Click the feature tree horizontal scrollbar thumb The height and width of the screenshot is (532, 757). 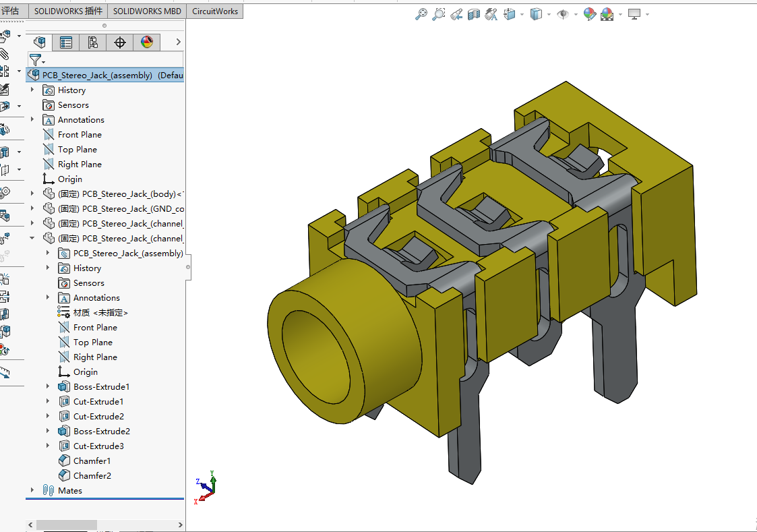pyautogui.click(x=67, y=525)
